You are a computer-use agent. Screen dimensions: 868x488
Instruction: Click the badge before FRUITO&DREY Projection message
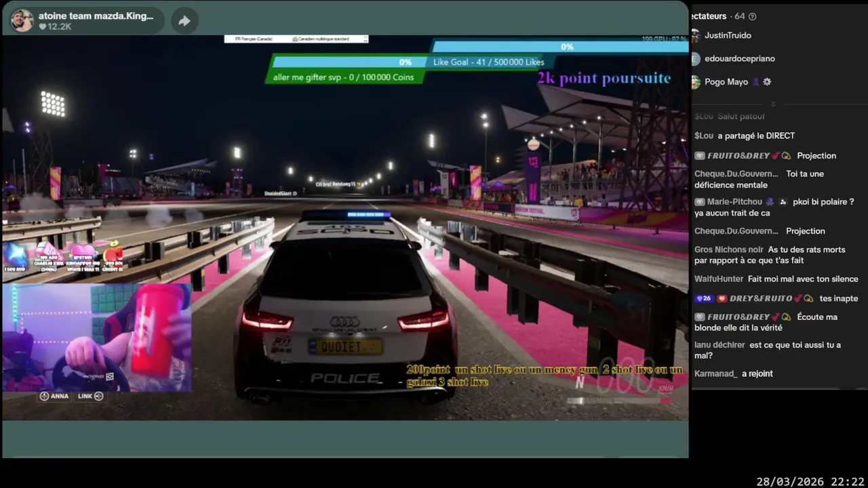tap(700, 155)
